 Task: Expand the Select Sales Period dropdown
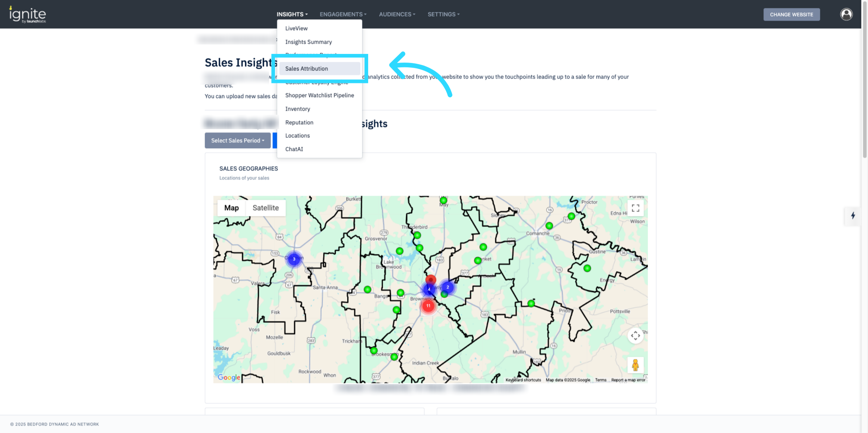point(238,140)
